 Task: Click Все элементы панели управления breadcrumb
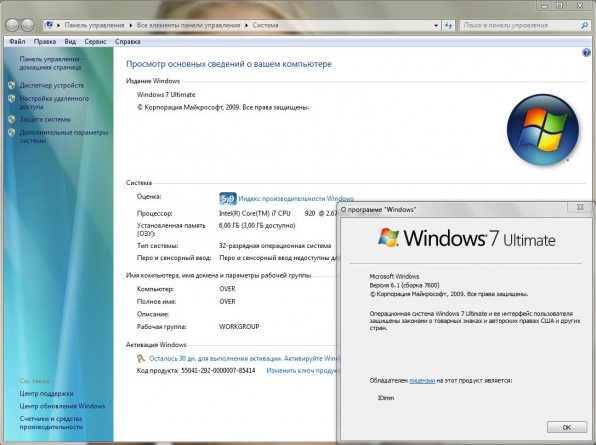coord(188,25)
